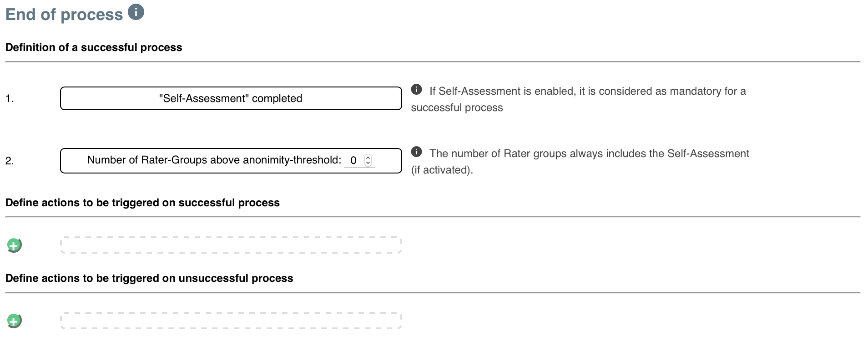Increase Rater-Groups threshold with up arrow

[368, 158]
